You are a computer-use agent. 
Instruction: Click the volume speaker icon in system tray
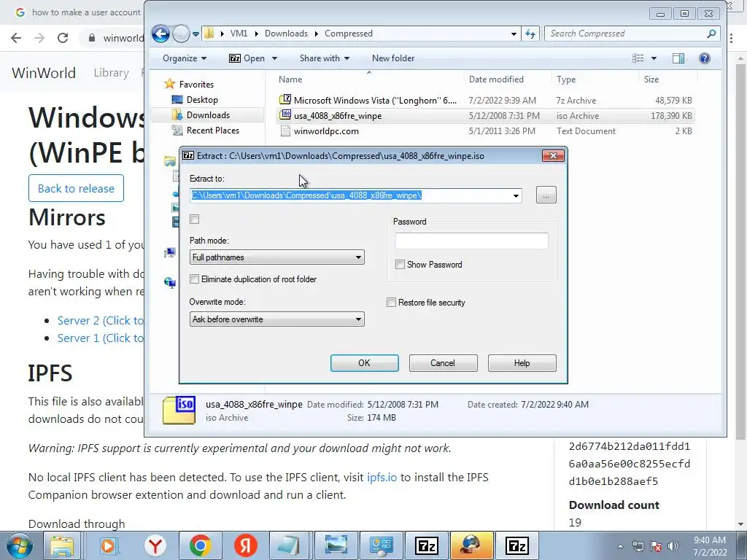[x=673, y=546]
